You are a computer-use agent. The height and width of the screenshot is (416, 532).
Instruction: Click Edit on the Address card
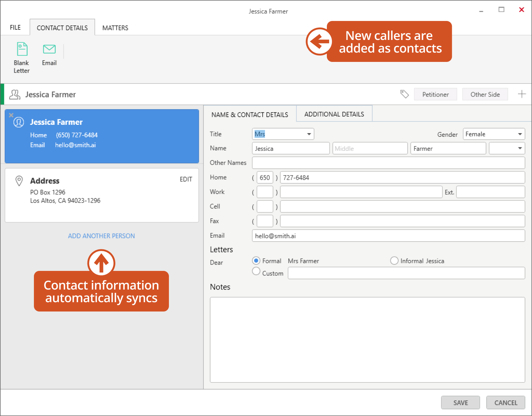(186, 179)
